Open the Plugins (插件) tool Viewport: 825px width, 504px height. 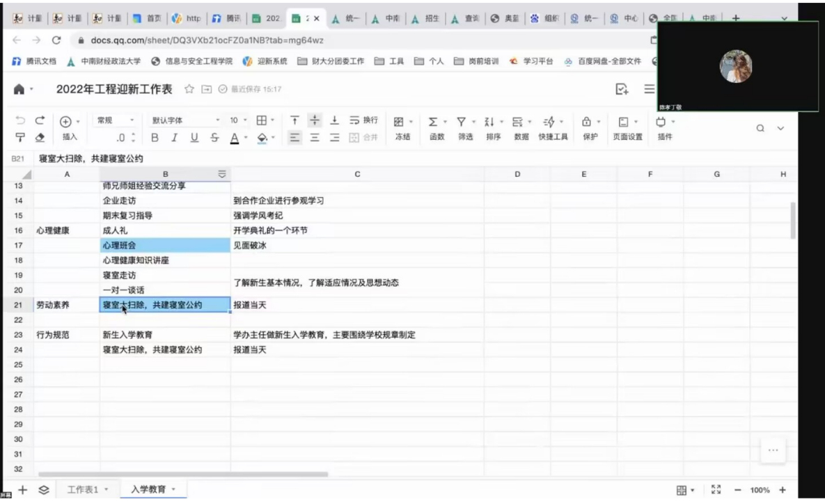[x=664, y=128]
